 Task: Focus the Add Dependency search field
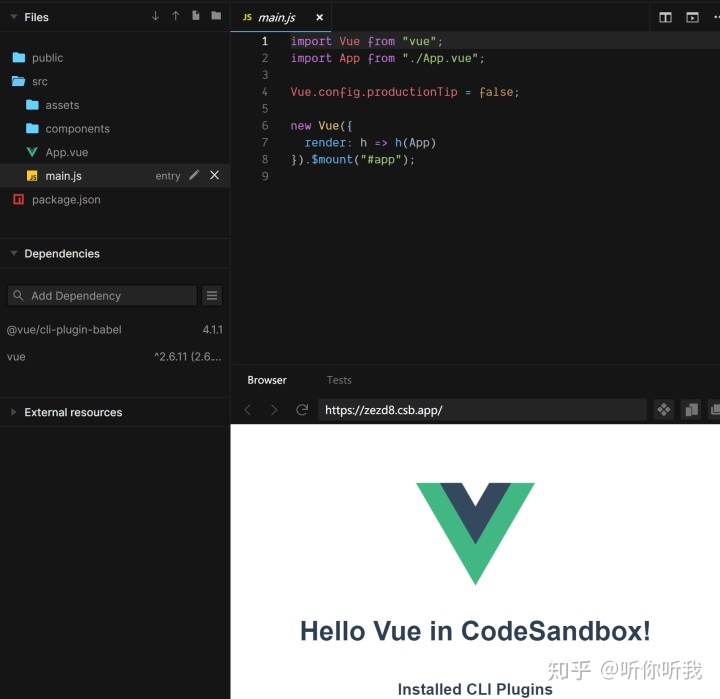pos(102,296)
